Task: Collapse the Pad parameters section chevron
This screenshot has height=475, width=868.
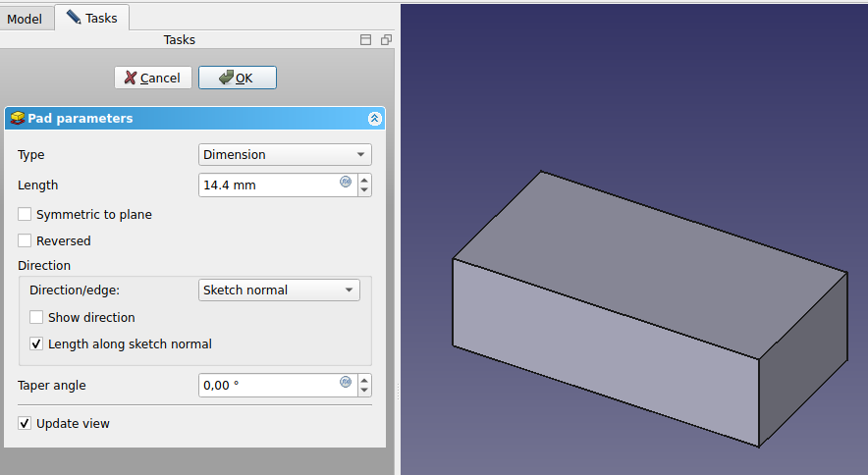Action: pos(375,119)
